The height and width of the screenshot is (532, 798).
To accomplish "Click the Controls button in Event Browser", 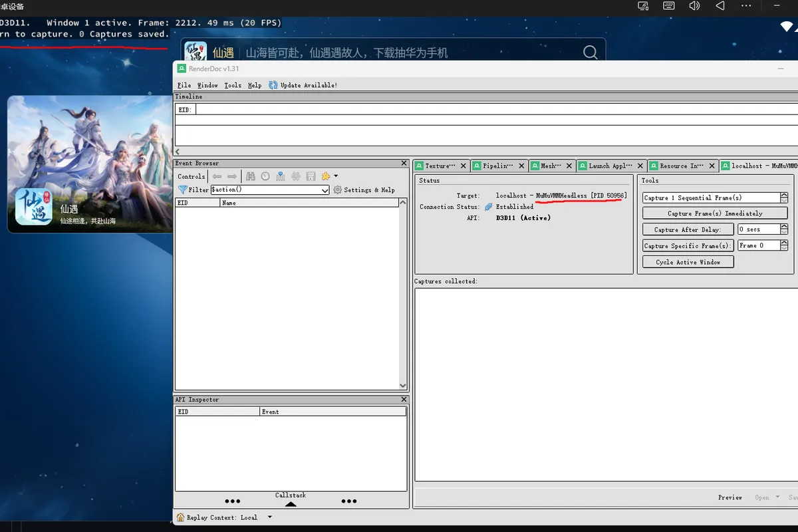I will 192,176.
